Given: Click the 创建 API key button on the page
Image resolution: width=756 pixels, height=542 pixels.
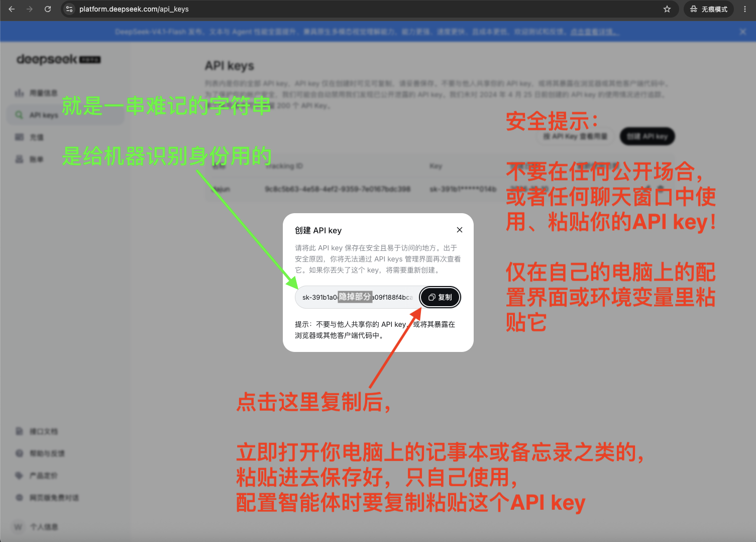Looking at the screenshot, I should click(647, 136).
